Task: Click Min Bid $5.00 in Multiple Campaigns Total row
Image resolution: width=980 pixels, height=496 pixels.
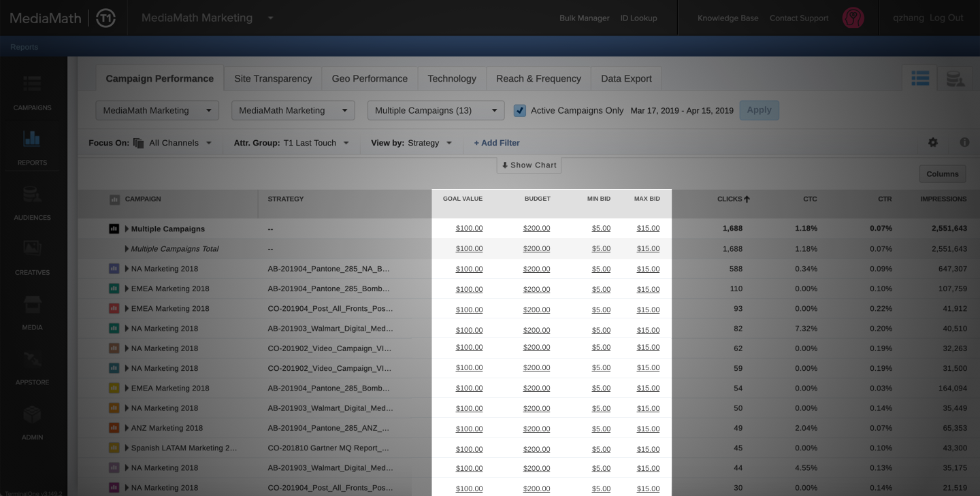Action: coord(601,249)
